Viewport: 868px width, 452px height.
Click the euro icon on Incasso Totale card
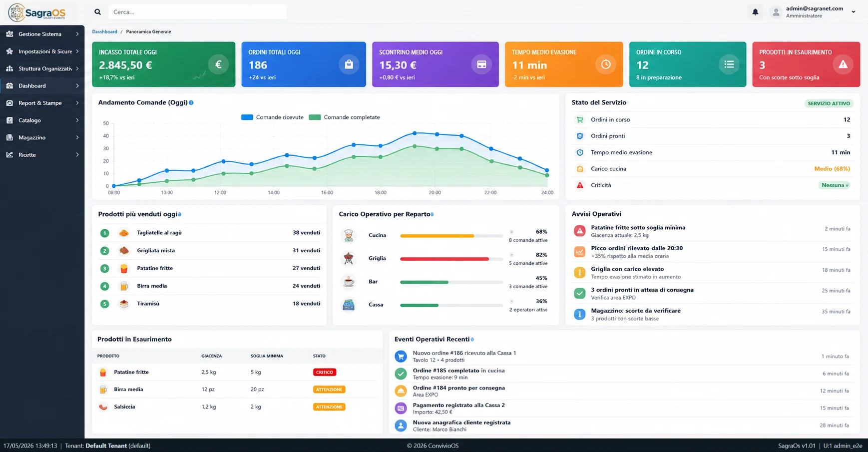click(218, 64)
